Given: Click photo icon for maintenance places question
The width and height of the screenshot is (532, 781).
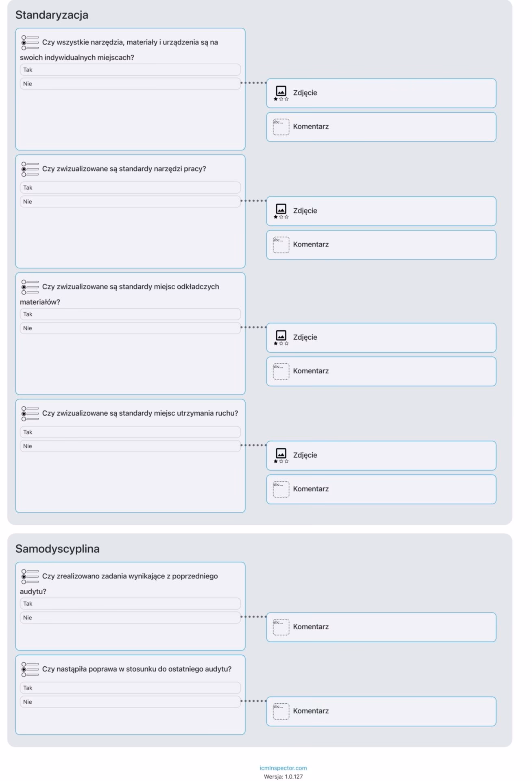Looking at the screenshot, I should pyautogui.click(x=281, y=455).
